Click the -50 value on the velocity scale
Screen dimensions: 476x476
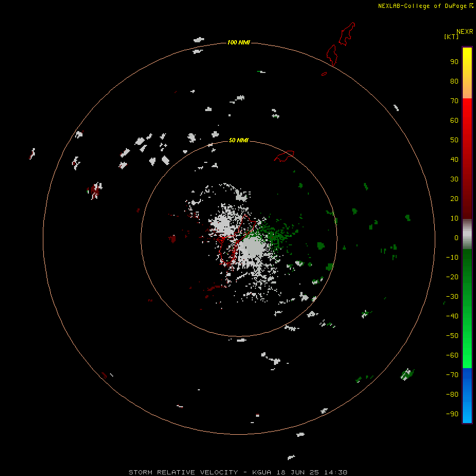(452, 336)
